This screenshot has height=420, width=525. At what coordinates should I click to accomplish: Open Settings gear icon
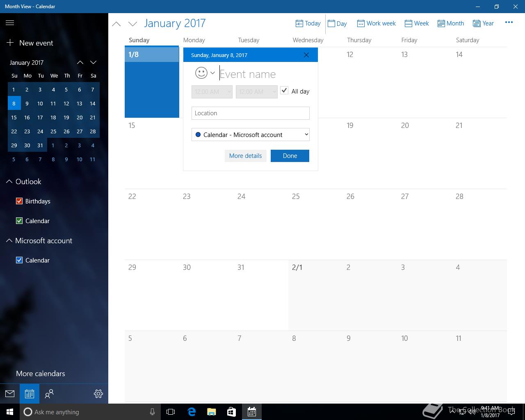[98, 394]
